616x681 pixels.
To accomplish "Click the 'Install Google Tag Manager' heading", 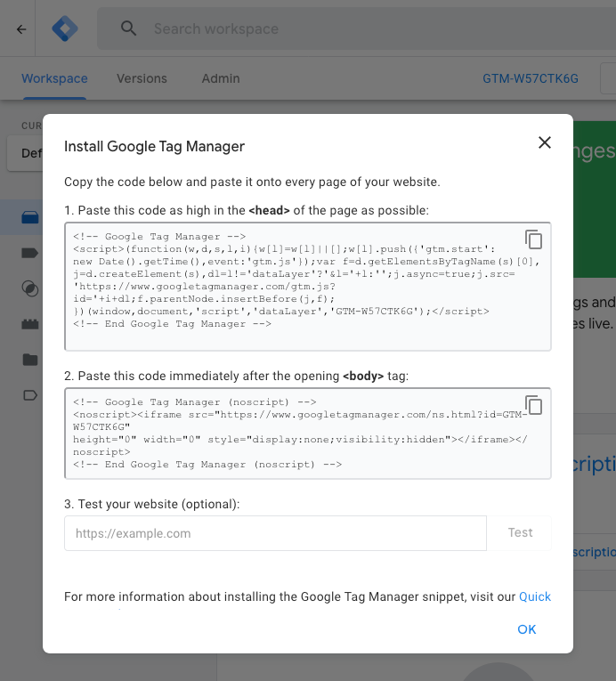I will 154,146.
